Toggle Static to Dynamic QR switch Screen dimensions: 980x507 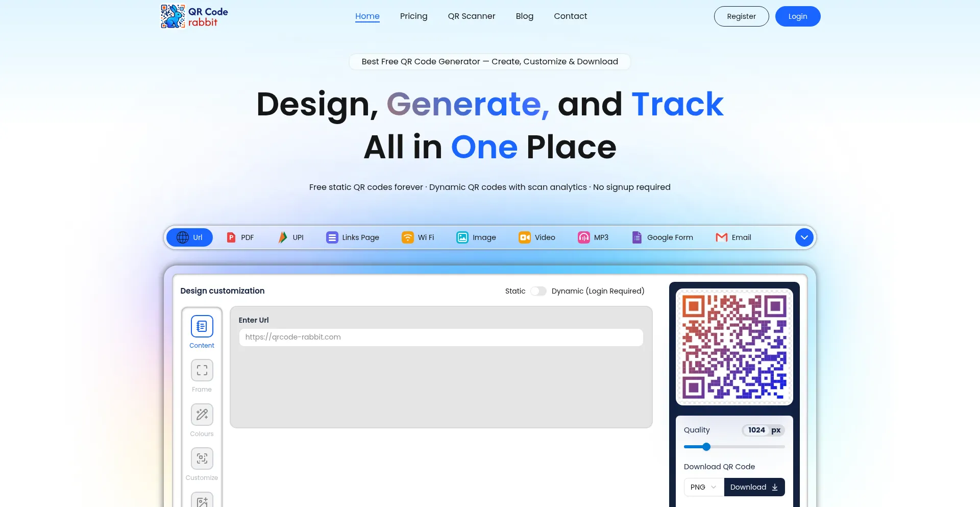(x=538, y=291)
